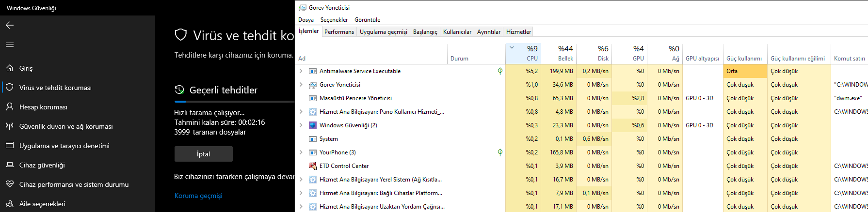Expand the Windows Güvenliği (2) process group
This screenshot has height=212, width=868.
point(301,125)
